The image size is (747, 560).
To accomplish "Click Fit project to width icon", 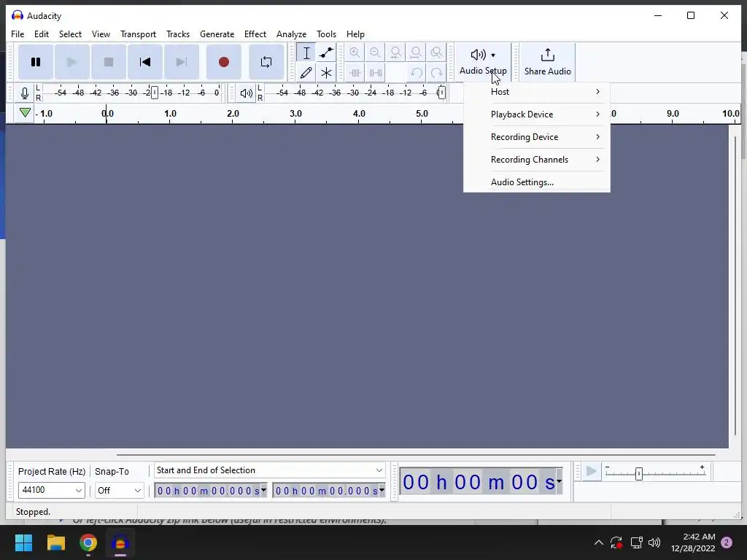I will [x=416, y=52].
